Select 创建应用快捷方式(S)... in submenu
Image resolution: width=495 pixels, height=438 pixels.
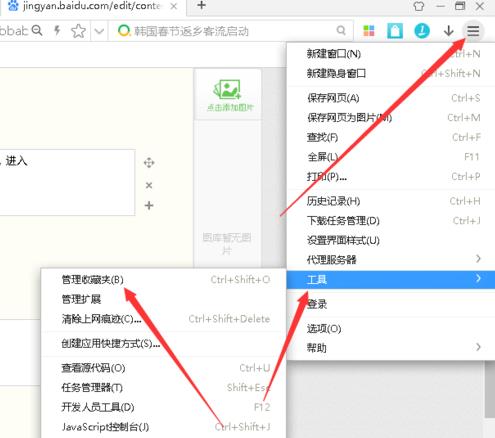pos(163,343)
